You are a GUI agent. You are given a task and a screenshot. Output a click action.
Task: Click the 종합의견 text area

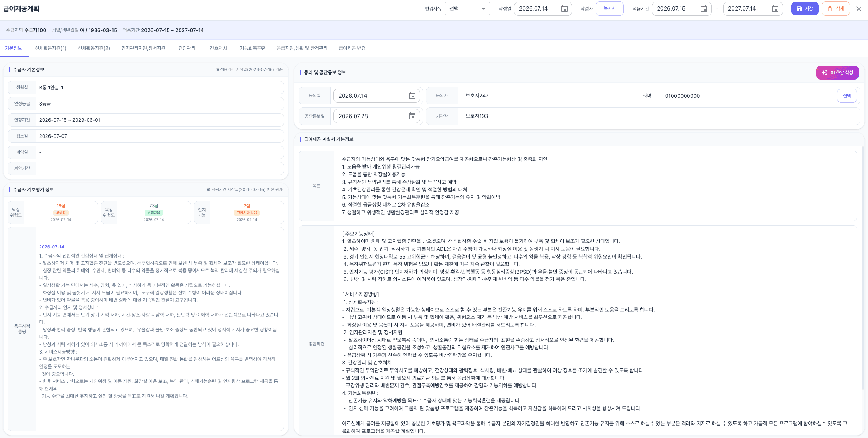pyautogui.click(x=595, y=331)
